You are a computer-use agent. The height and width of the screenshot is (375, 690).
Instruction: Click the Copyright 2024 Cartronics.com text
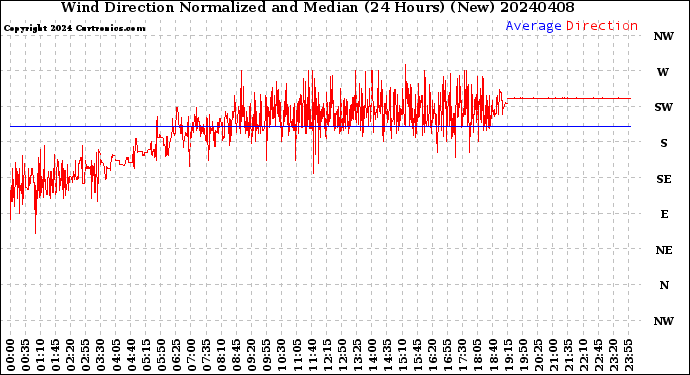[x=74, y=28]
